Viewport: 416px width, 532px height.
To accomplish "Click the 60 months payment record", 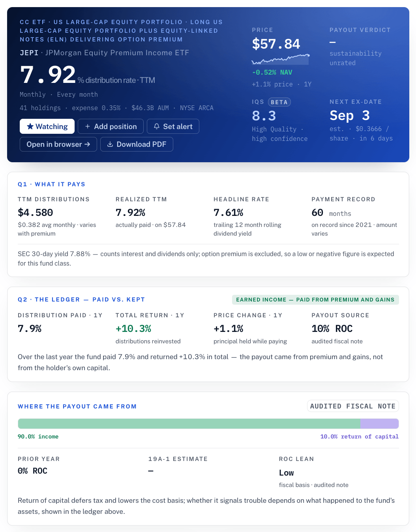I will point(331,213).
